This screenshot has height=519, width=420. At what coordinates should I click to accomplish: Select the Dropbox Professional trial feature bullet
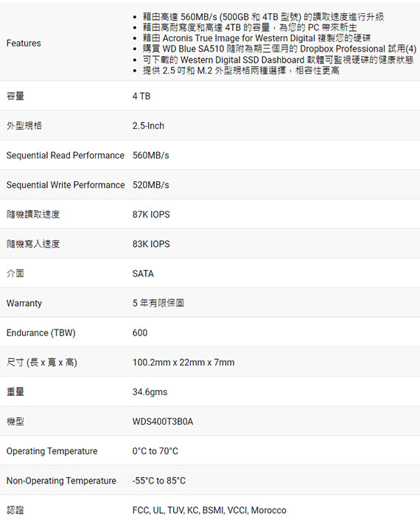279,49
